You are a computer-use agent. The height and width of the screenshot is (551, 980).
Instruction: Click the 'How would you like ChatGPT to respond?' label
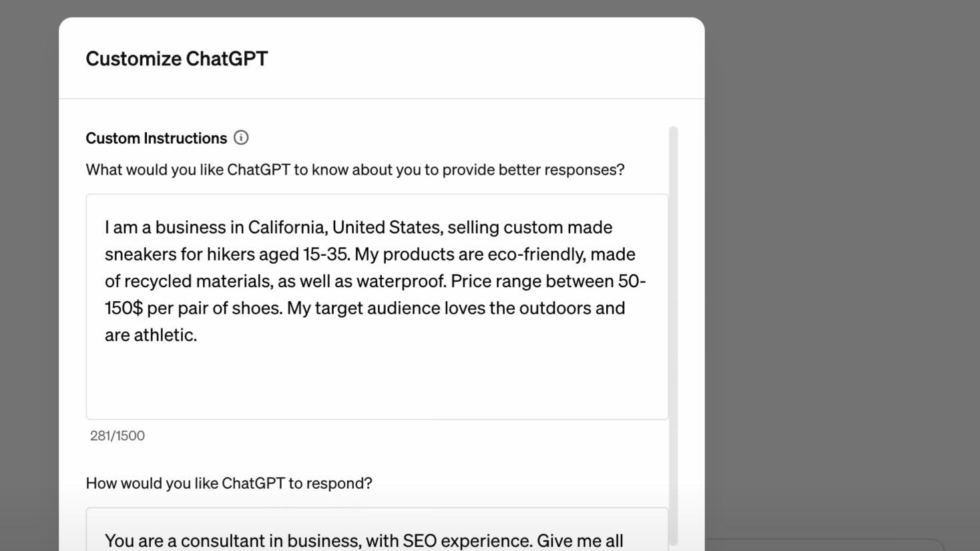point(228,483)
